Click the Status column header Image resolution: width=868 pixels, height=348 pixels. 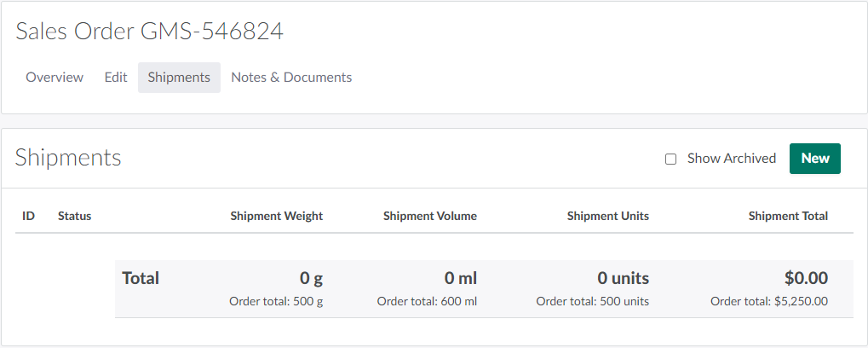(74, 216)
